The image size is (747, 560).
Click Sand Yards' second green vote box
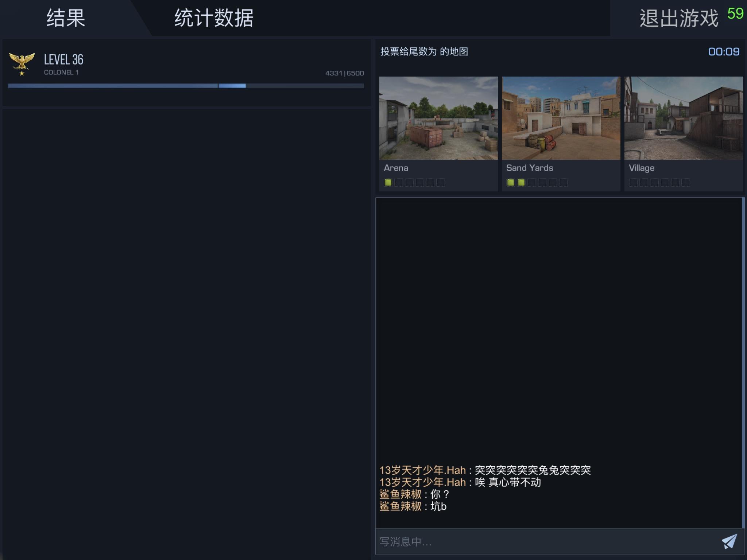(x=521, y=182)
